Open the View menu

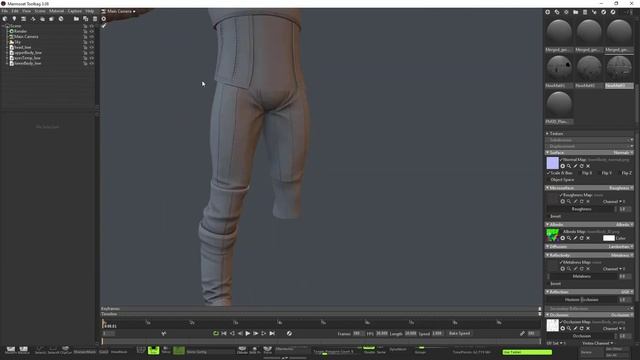(x=26, y=11)
